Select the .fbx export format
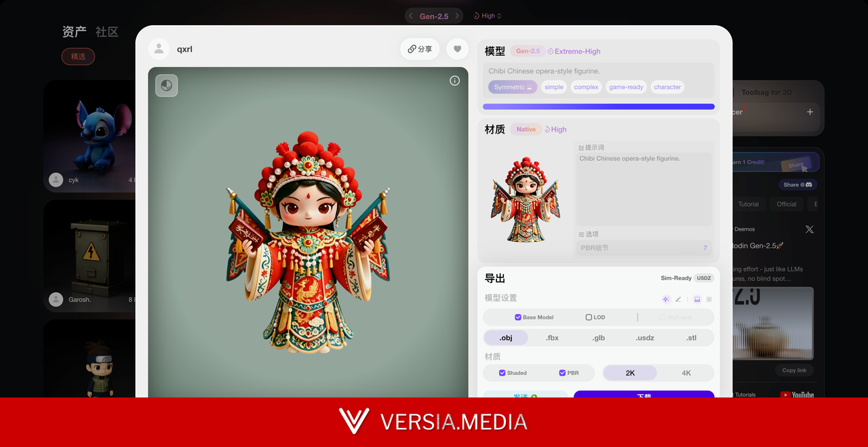 click(552, 338)
